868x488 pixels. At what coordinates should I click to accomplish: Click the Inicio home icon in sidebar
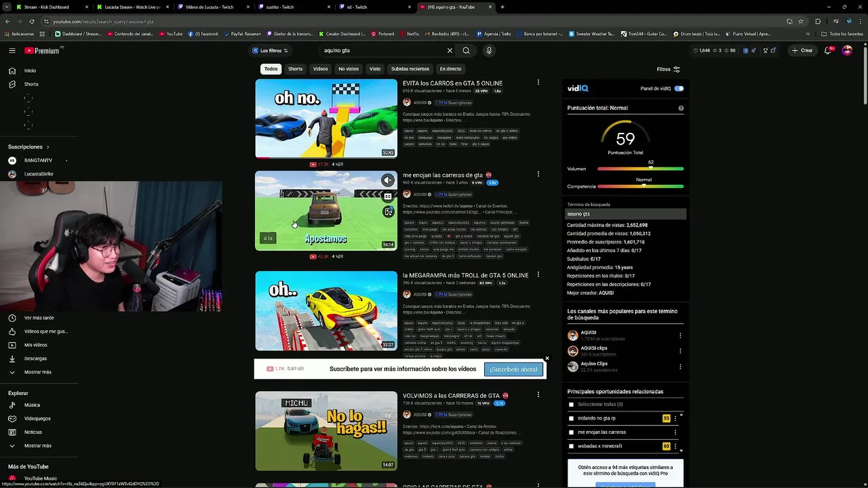pyautogui.click(x=12, y=70)
